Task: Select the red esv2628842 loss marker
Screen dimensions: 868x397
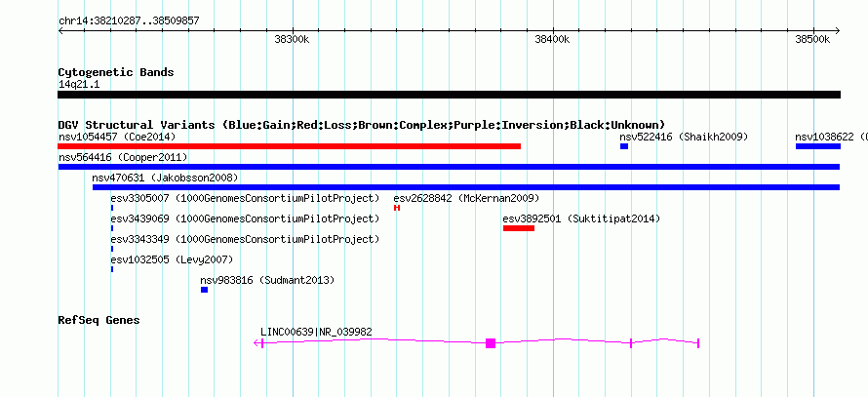Action: click(x=397, y=208)
